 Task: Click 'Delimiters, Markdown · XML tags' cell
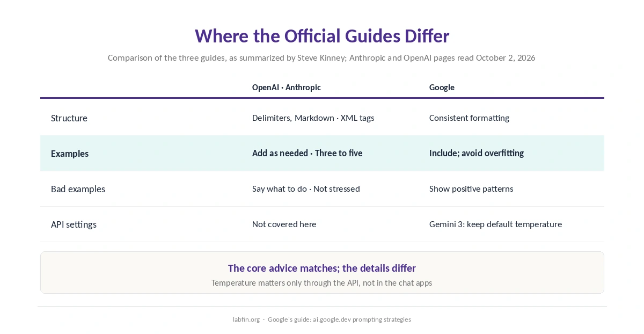(x=313, y=118)
